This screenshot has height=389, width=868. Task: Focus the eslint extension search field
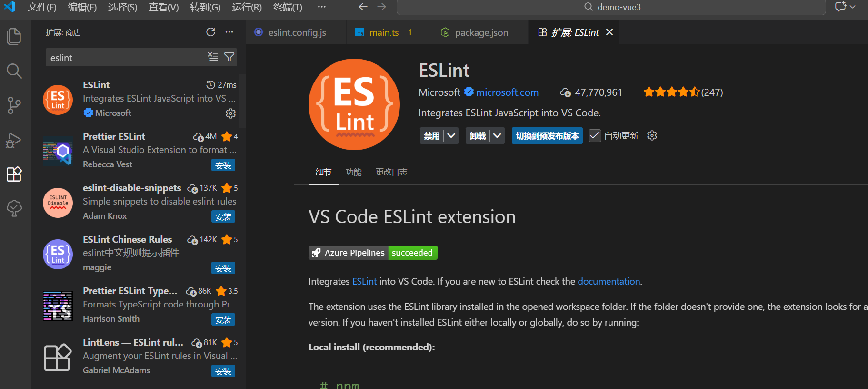click(127, 57)
